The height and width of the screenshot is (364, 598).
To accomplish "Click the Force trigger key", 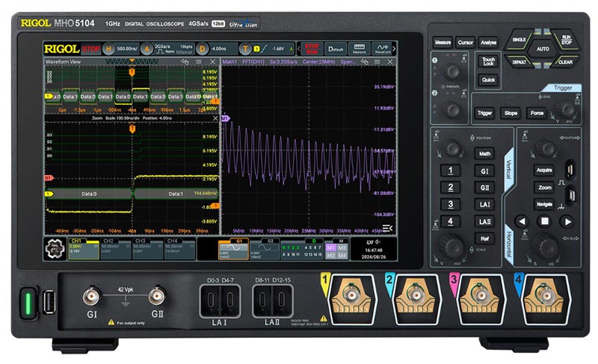I will (x=537, y=113).
